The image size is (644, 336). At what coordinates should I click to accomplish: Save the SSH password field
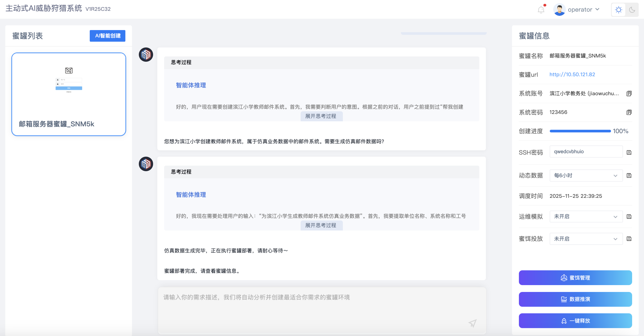pyautogui.click(x=629, y=152)
